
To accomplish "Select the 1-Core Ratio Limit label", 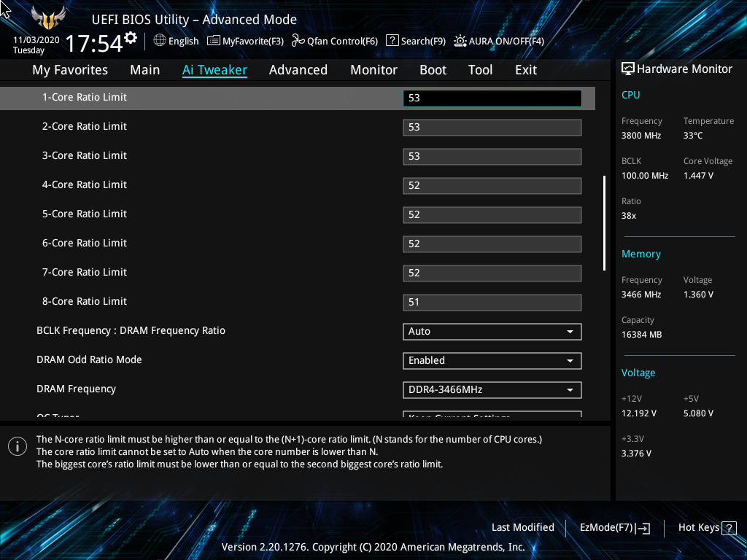I will pyautogui.click(x=85, y=97).
